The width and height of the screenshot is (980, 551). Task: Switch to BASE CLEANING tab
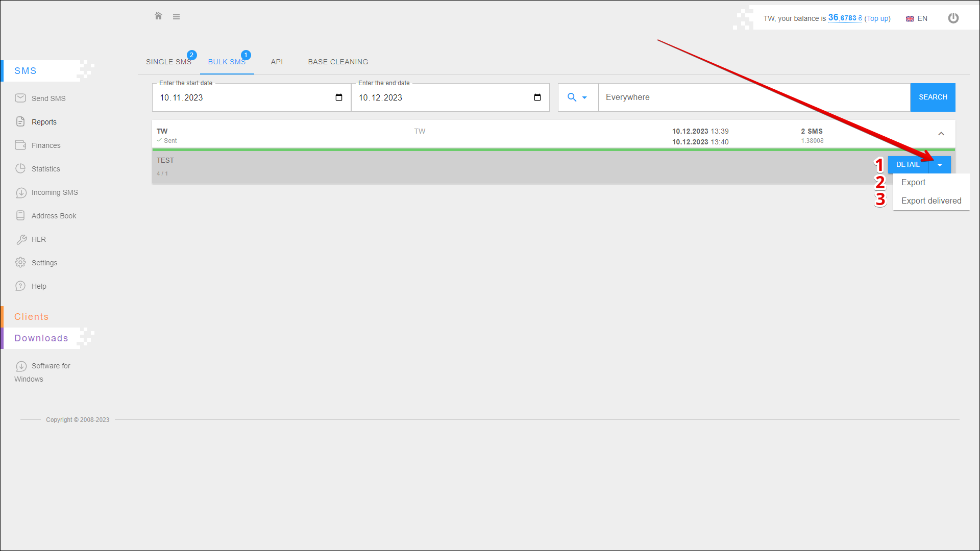coord(338,62)
